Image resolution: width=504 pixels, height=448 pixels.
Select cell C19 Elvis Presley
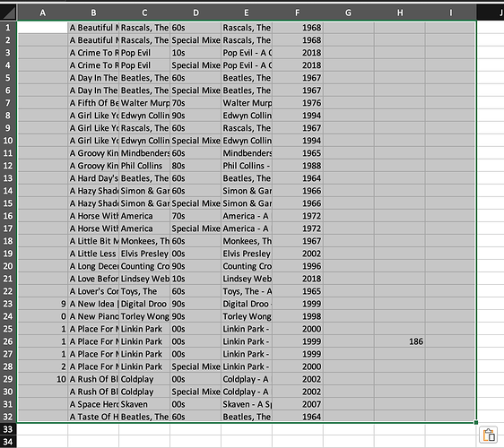click(144, 254)
